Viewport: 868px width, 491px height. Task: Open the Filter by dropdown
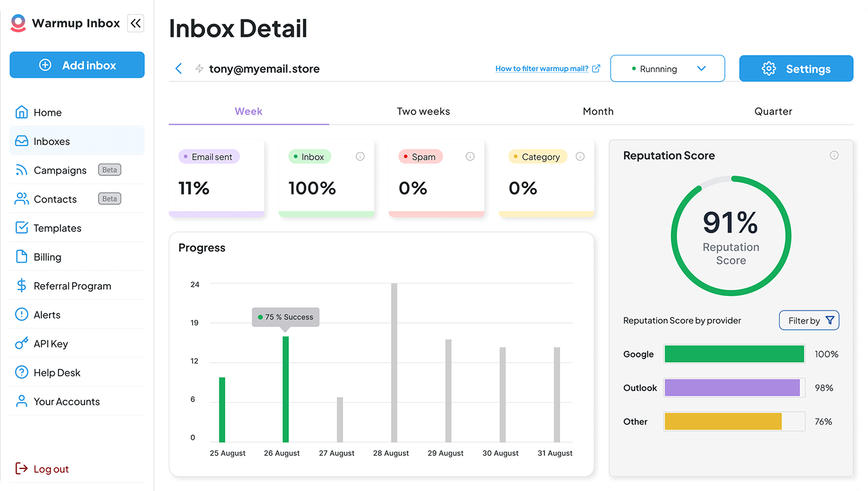tap(809, 320)
